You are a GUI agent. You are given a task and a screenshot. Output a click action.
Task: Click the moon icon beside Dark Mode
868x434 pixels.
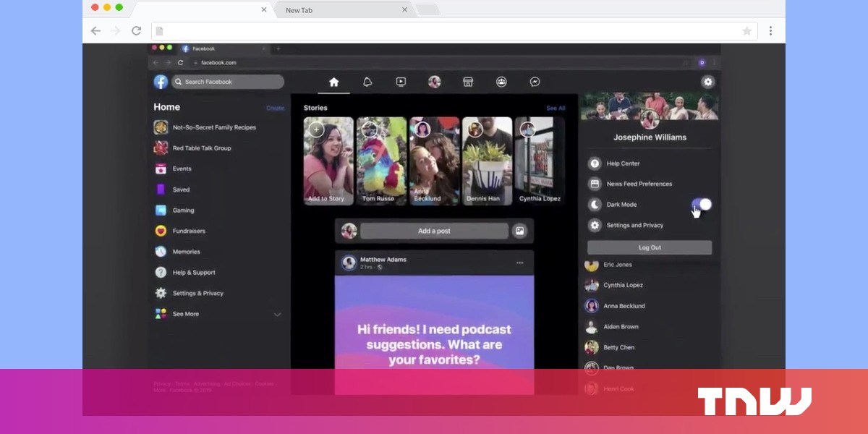coord(595,205)
